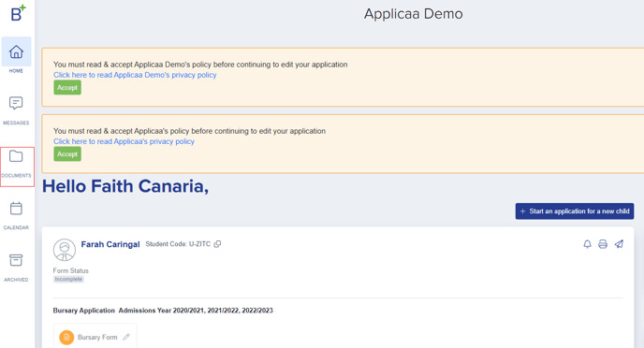Open the Bursary Form
Screen dimensions: 644x348
tap(95, 337)
